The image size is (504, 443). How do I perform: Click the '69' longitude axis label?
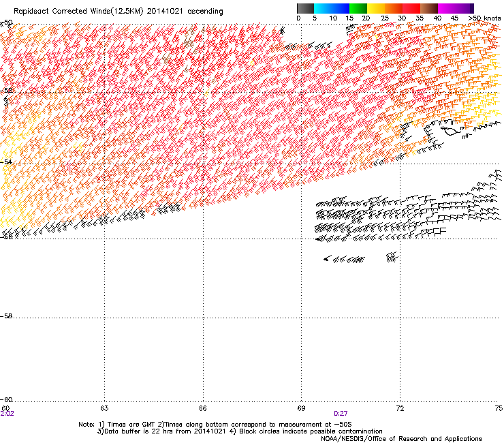(x=301, y=408)
